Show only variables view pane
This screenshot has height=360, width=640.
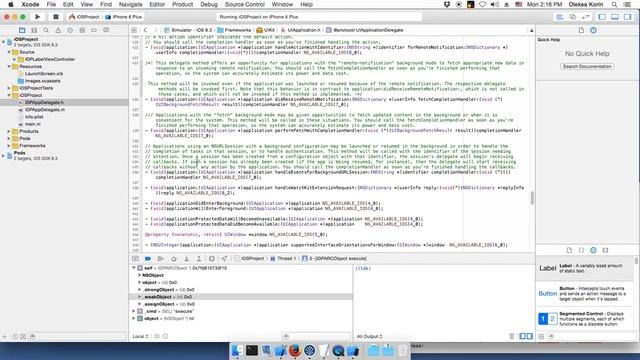522,336
